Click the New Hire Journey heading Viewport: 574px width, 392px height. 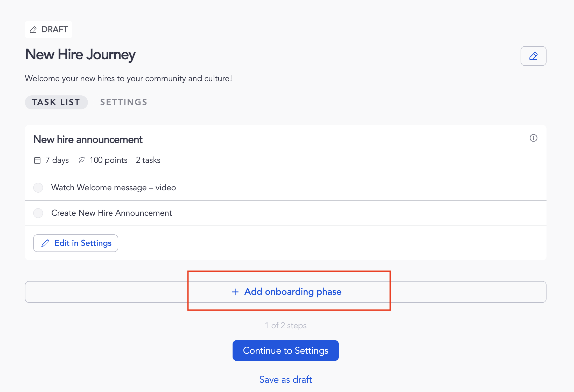pyautogui.click(x=80, y=55)
